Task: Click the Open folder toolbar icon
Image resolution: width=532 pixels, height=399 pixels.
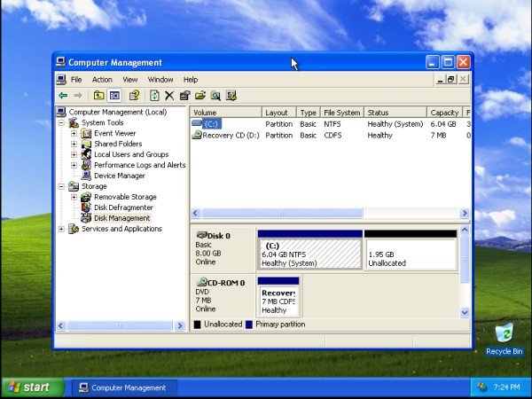Action: (200, 96)
